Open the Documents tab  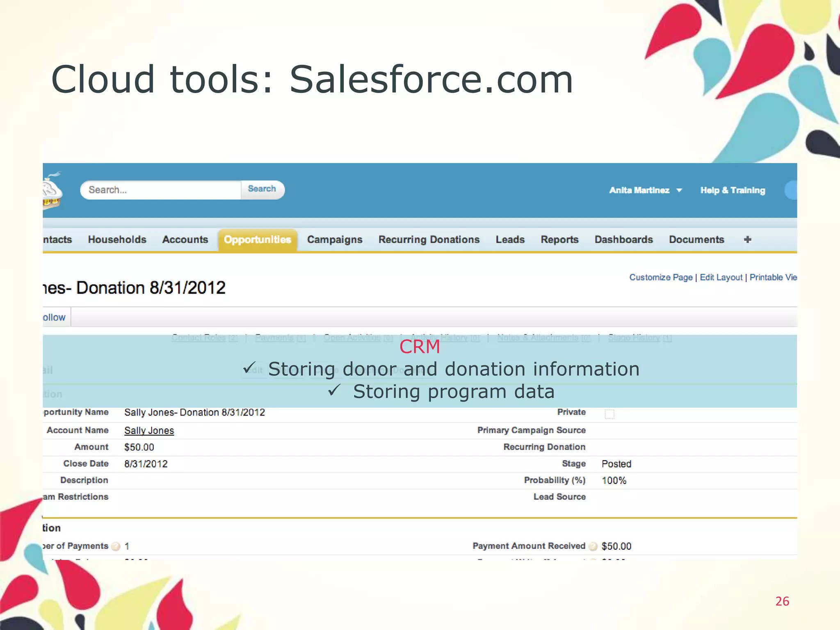click(x=696, y=240)
